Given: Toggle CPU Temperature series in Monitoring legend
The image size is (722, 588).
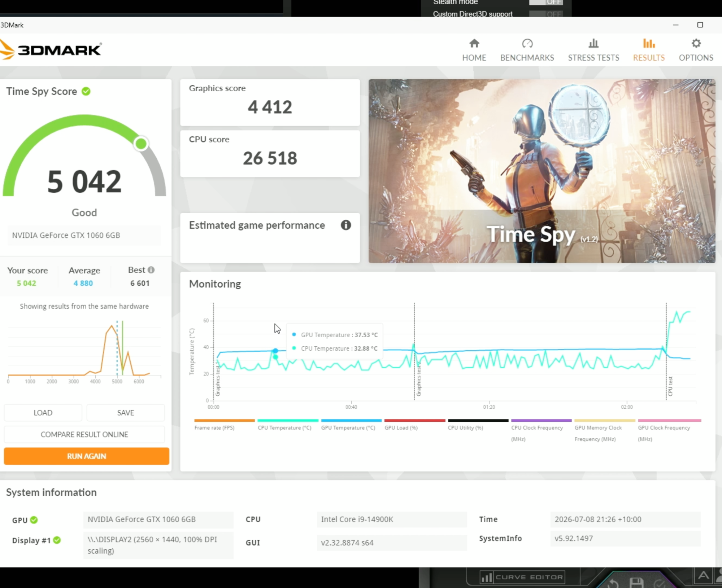Looking at the screenshot, I should click(288, 425).
